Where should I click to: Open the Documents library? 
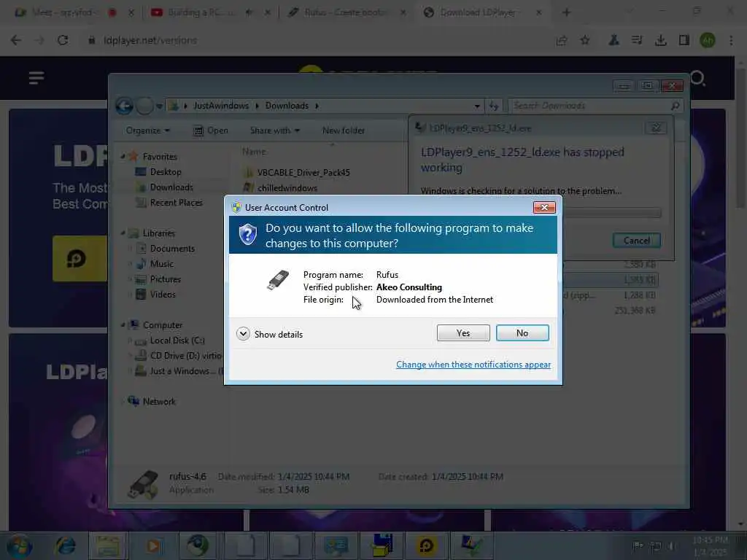click(x=172, y=249)
